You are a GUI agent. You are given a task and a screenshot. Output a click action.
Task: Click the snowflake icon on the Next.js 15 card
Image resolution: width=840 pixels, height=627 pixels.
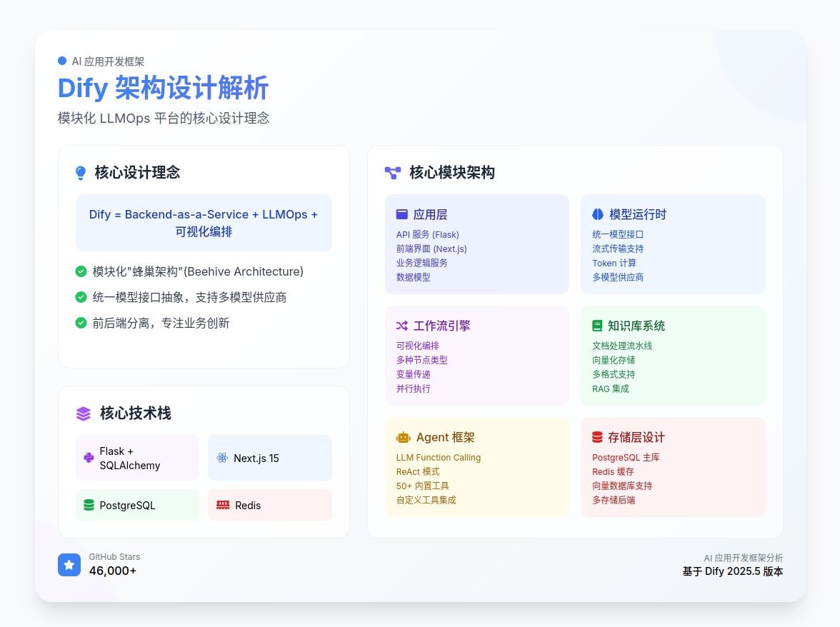click(221, 457)
